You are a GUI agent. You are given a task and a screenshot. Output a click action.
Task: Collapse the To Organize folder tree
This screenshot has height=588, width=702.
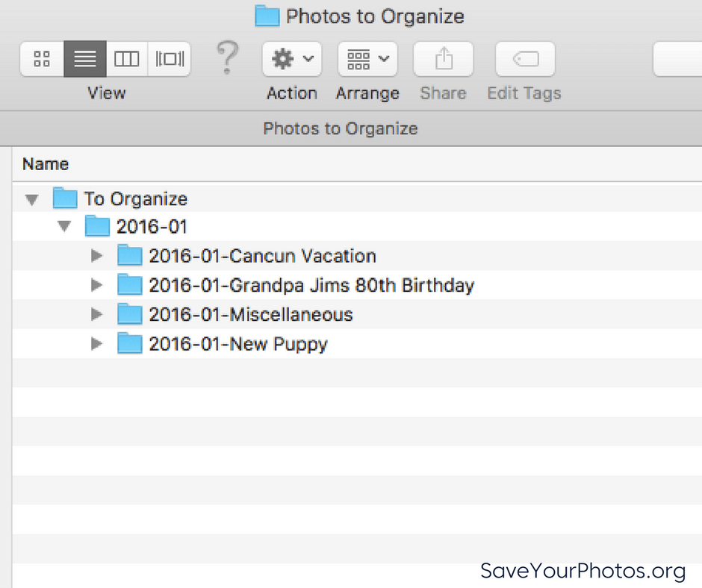click(x=31, y=198)
